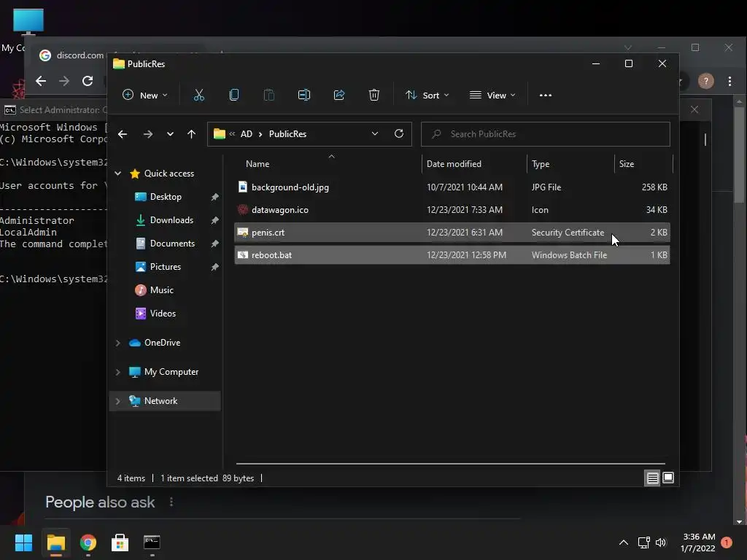Open the Sort dropdown

point(427,96)
